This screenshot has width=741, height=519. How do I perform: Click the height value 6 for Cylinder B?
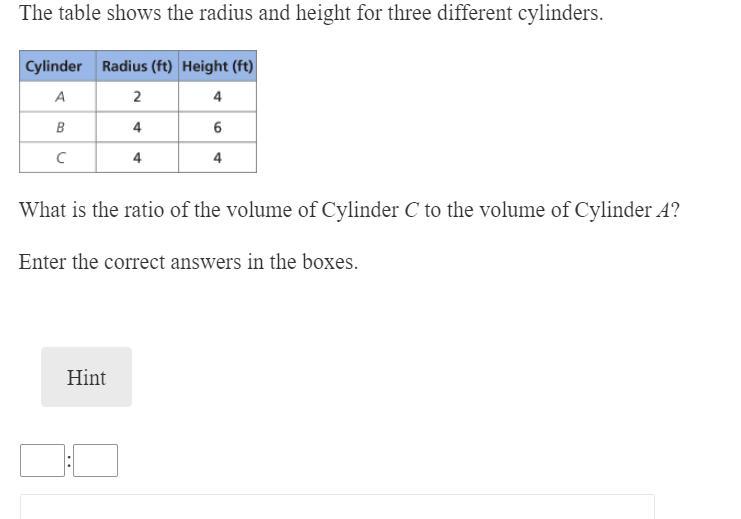point(217,128)
